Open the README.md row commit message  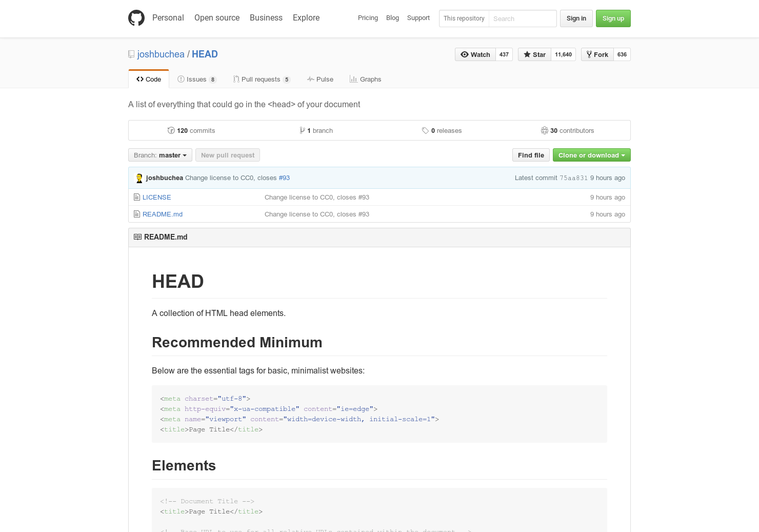[317, 214]
